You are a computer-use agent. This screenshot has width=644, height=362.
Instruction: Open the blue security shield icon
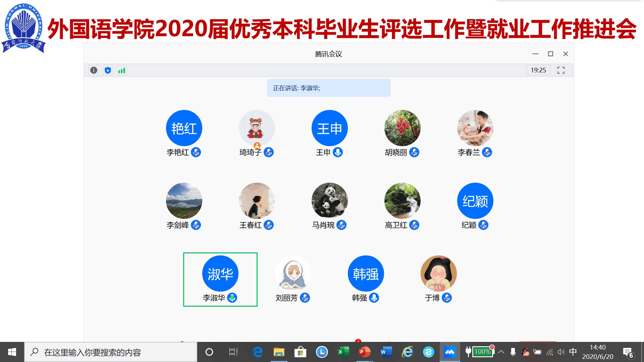coord(108,70)
